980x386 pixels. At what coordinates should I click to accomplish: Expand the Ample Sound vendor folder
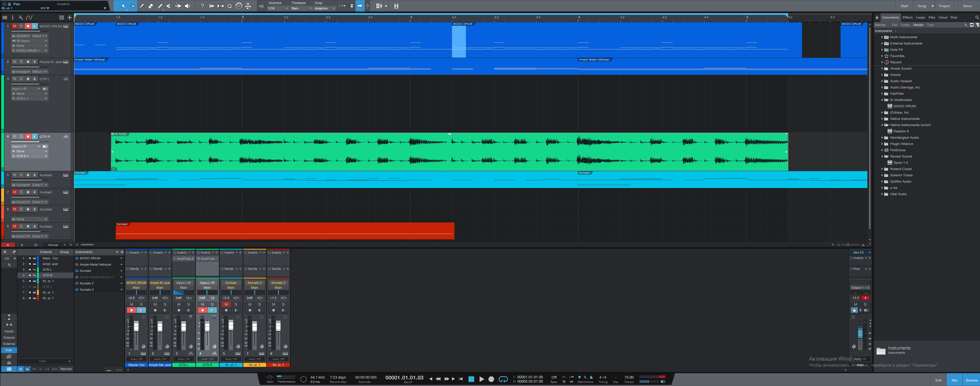pos(882,68)
